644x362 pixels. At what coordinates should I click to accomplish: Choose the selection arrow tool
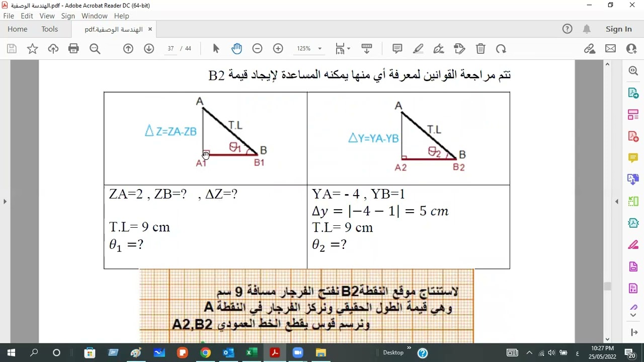(216, 49)
